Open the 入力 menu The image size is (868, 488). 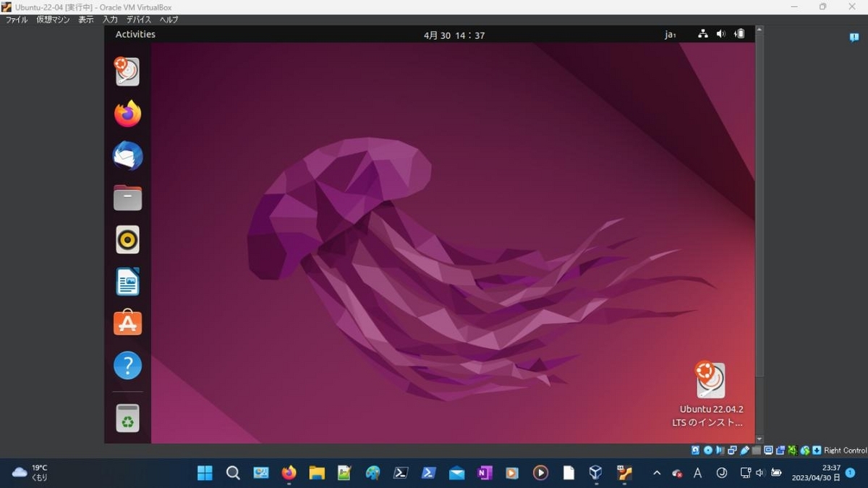point(110,20)
